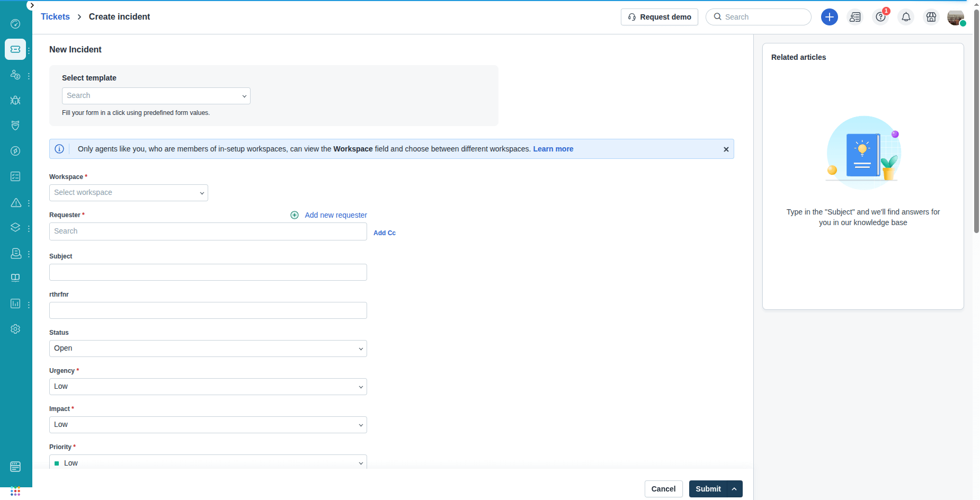Expand the Urgency dropdown
980x500 pixels.
pyautogui.click(x=208, y=387)
